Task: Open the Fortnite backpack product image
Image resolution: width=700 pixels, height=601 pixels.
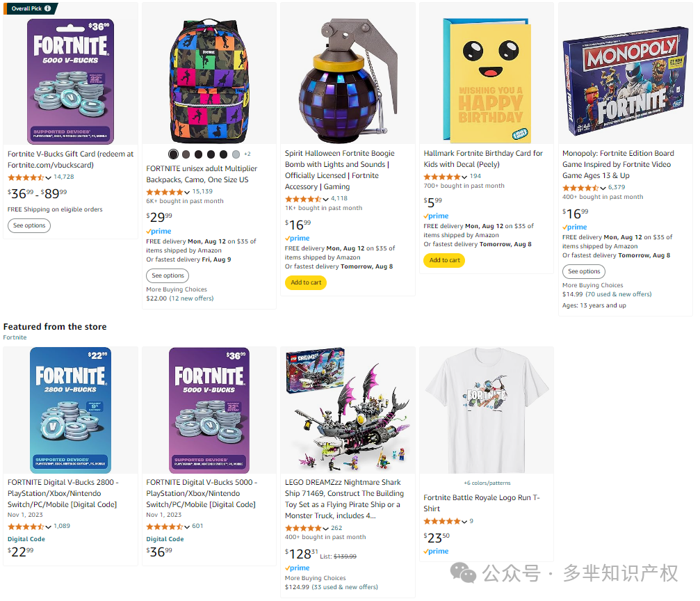Action: [x=209, y=81]
